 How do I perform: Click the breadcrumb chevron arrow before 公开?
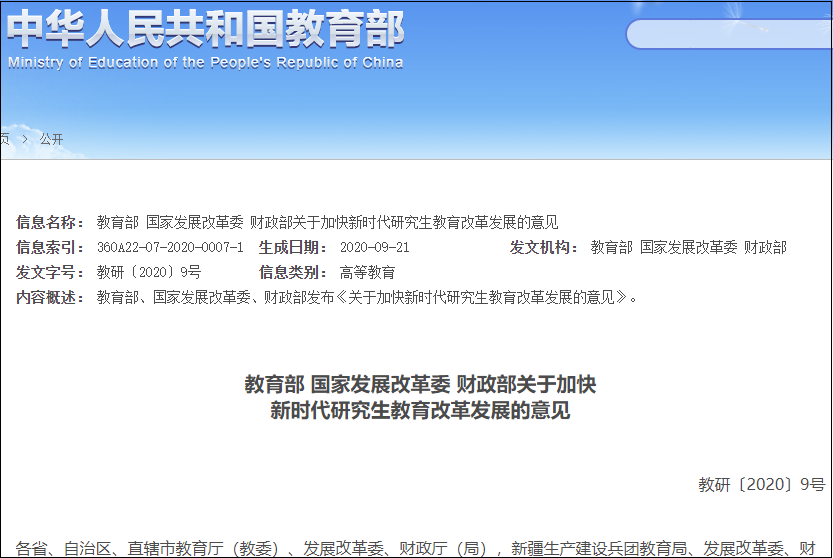tap(25, 139)
